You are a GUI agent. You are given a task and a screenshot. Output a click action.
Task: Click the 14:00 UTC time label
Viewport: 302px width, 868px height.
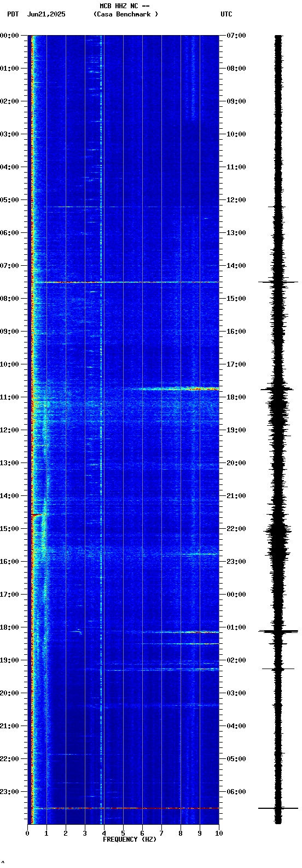(x=236, y=266)
